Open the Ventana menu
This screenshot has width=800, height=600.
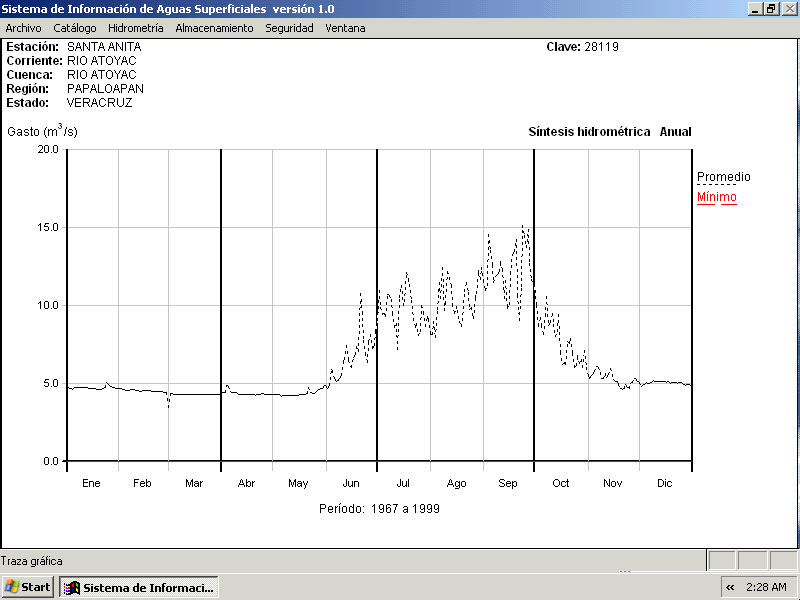click(x=345, y=28)
